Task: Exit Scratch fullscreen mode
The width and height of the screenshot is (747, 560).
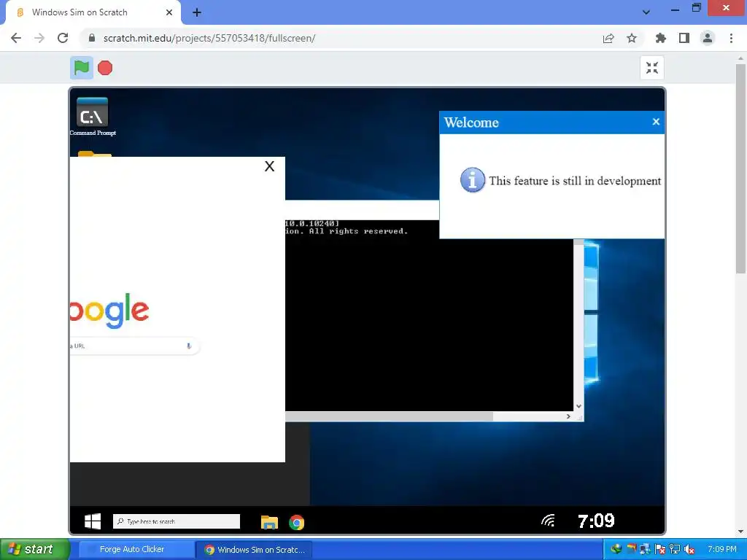Action: tap(651, 68)
